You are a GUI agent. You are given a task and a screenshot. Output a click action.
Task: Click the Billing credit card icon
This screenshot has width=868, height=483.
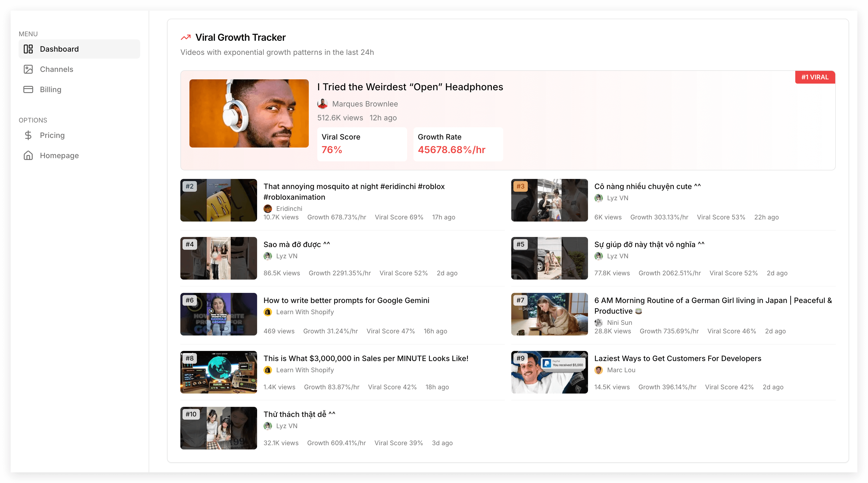28,89
